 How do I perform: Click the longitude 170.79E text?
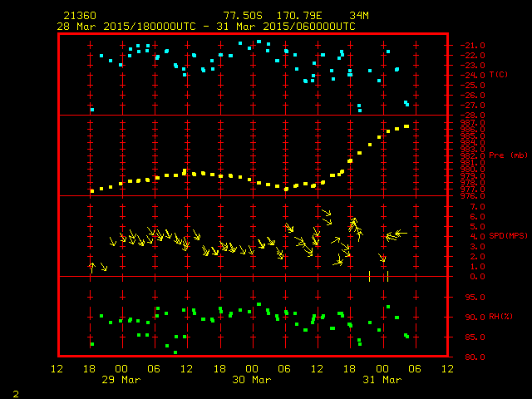tap(298, 16)
